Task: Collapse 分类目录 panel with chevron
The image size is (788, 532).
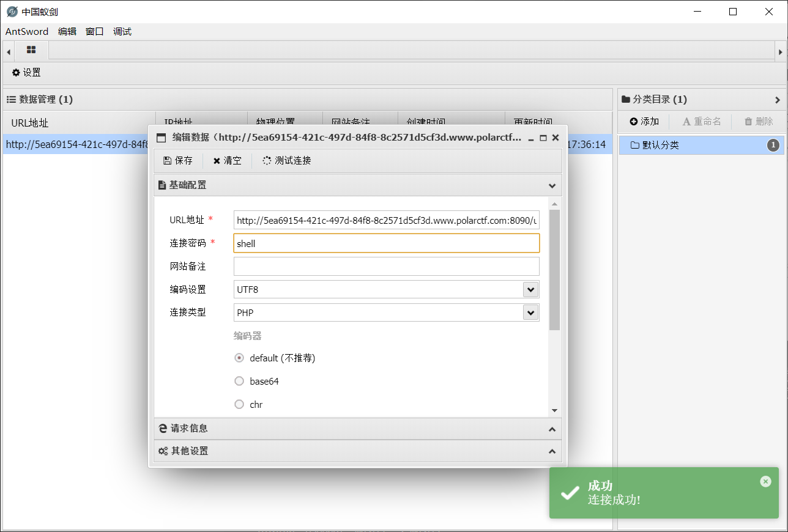Action: click(x=778, y=100)
